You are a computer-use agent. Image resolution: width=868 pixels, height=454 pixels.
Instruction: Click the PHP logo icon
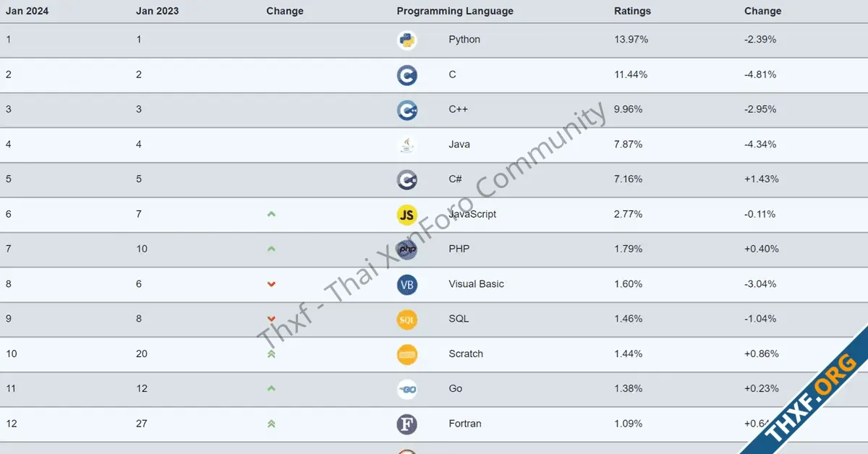[x=407, y=249]
